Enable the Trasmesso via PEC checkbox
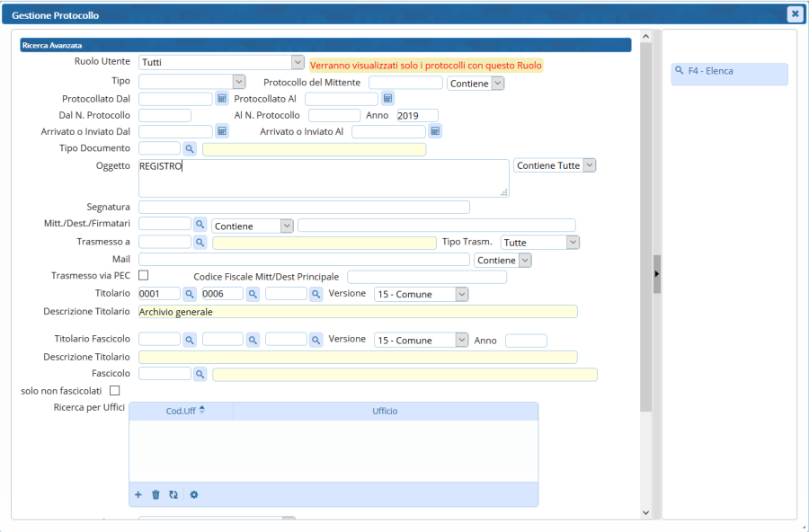Viewport: 809px width, 532px height. (x=142, y=275)
